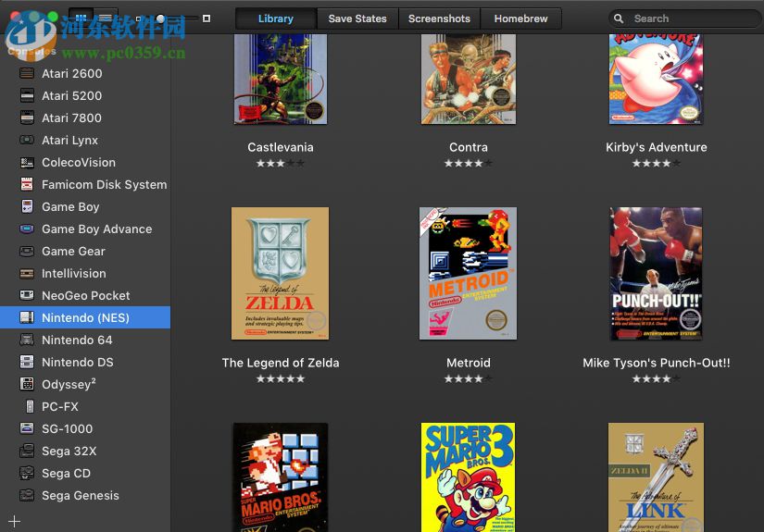
Task: Set Castlevania star rating
Action: [x=281, y=163]
